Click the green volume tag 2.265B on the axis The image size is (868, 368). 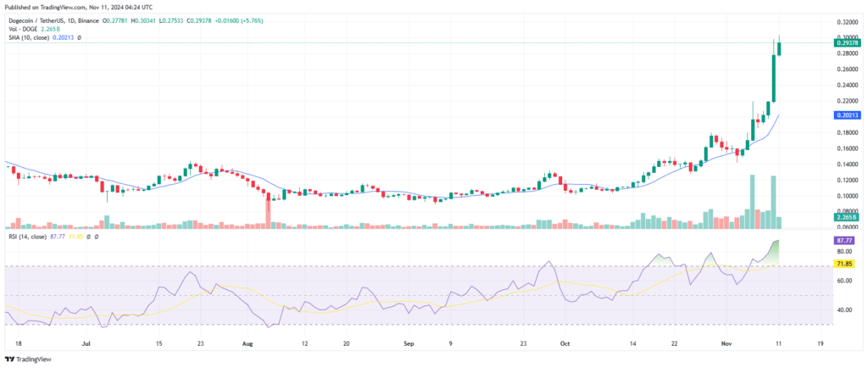[x=843, y=218]
